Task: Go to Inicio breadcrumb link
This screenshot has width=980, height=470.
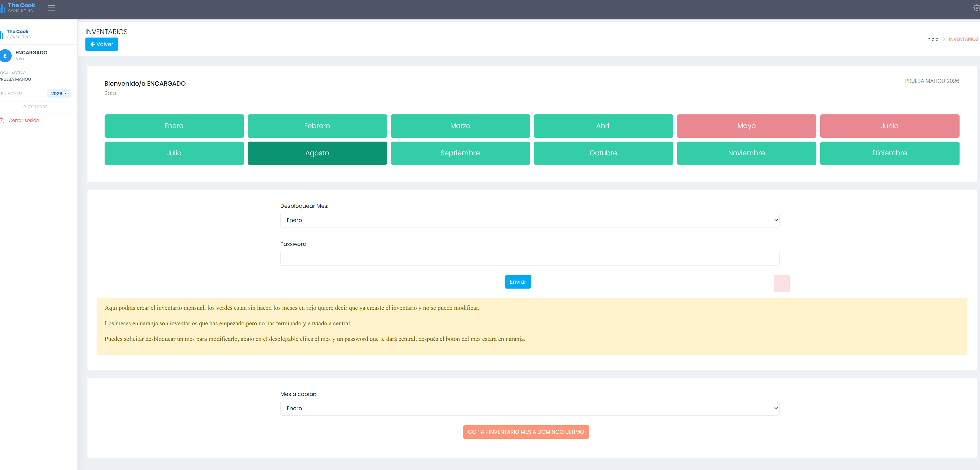Action: click(932, 39)
